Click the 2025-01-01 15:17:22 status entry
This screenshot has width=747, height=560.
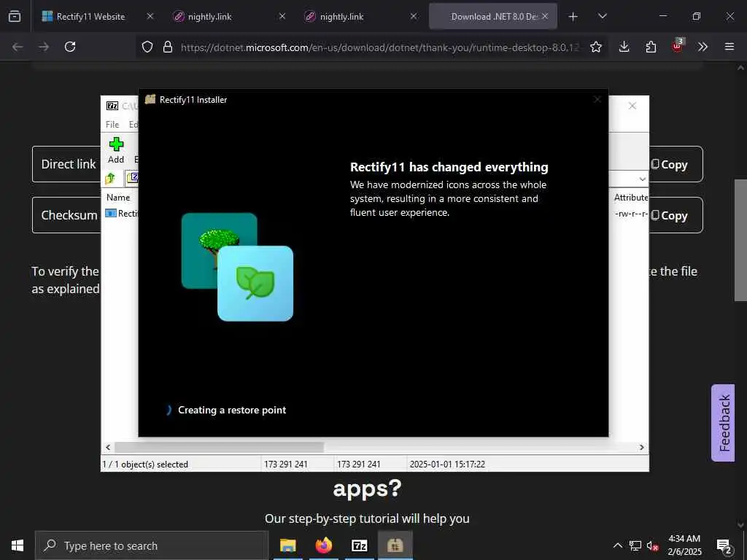(447, 464)
